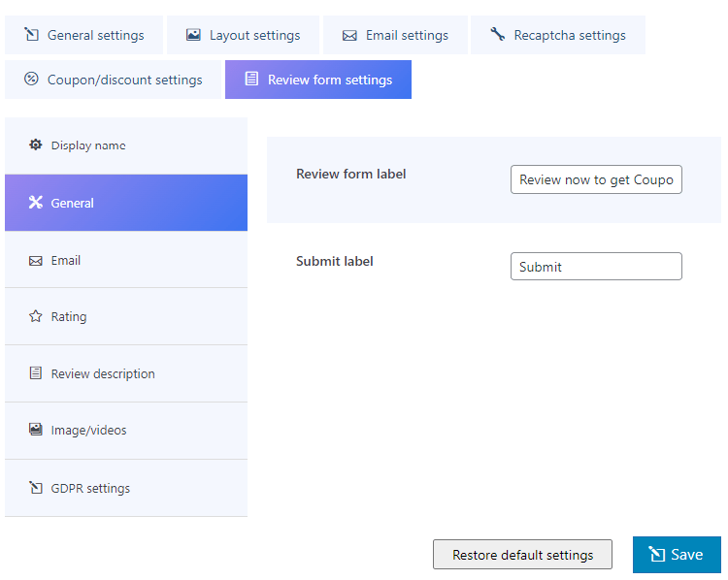This screenshot has height=580, width=728.
Task: Open the General settings tab
Action: (x=84, y=35)
